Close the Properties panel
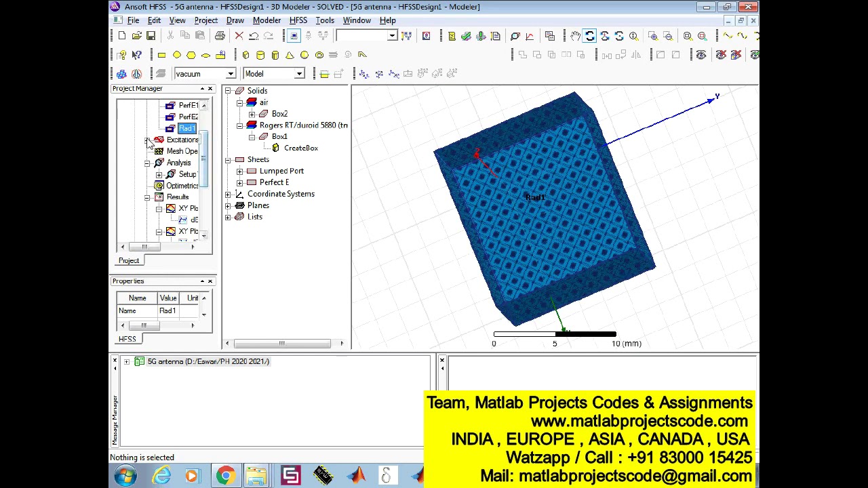Screen dimensions: 868x488 [210, 281]
